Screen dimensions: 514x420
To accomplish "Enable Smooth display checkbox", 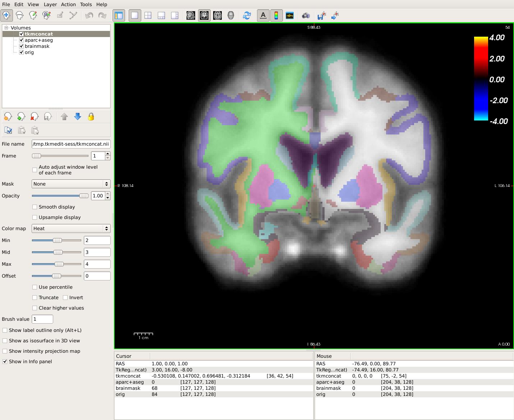I will click(35, 207).
